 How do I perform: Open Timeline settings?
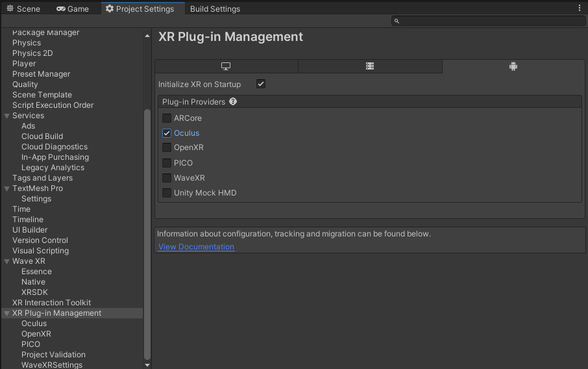click(28, 220)
